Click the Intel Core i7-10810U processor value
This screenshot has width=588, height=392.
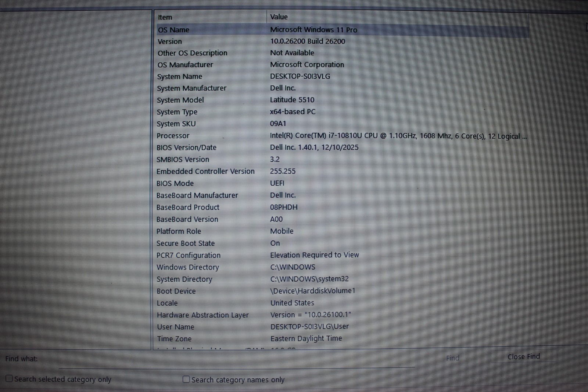point(398,136)
